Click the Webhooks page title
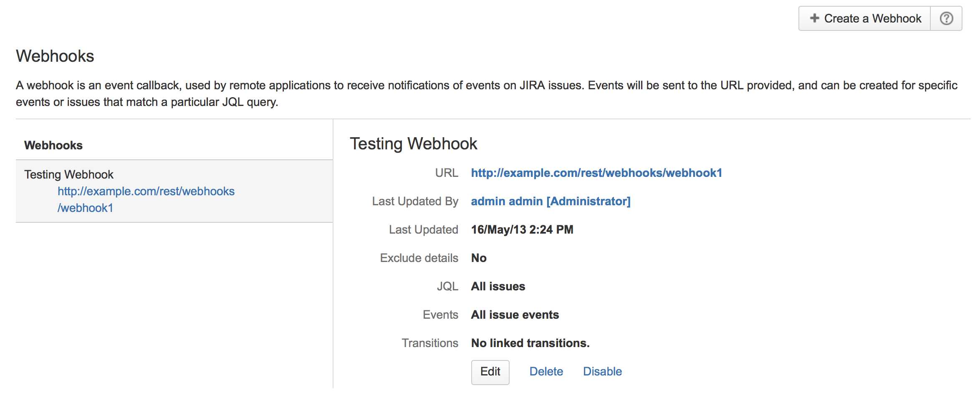The image size is (980, 413). coord(55,56)
